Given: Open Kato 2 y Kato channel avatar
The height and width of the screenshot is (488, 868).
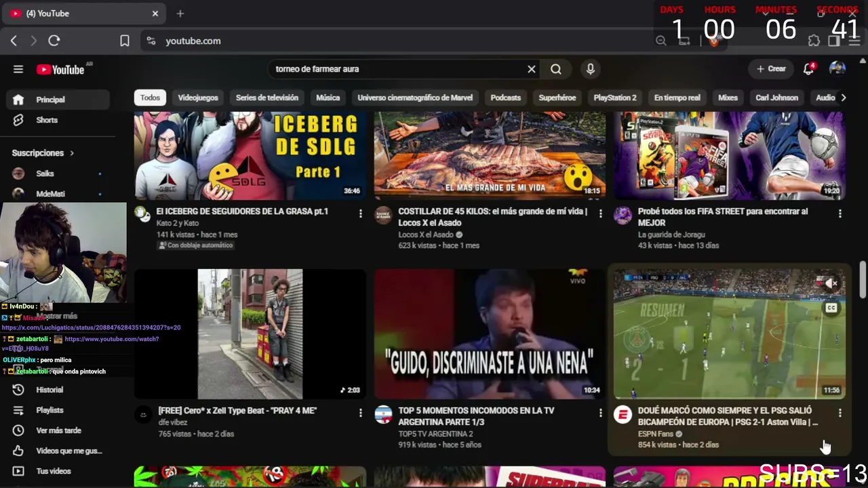Looking at the screenshot, I should tap(142, 214).
